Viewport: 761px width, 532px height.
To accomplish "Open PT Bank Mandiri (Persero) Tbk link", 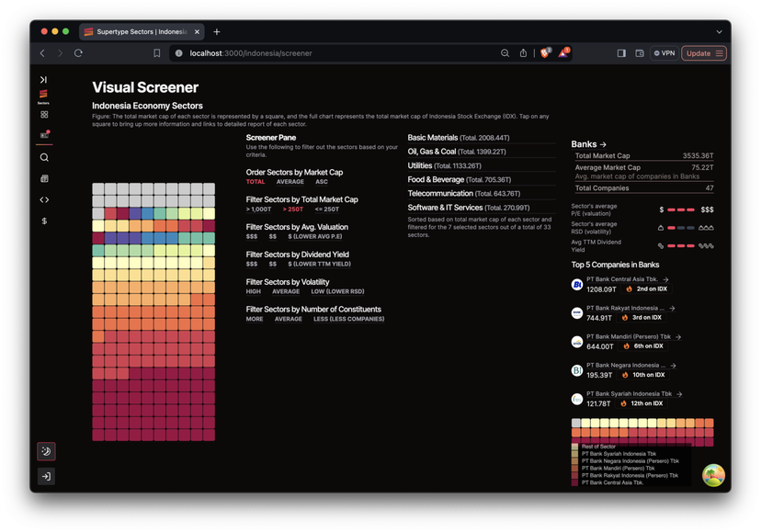I will (634, 336).
